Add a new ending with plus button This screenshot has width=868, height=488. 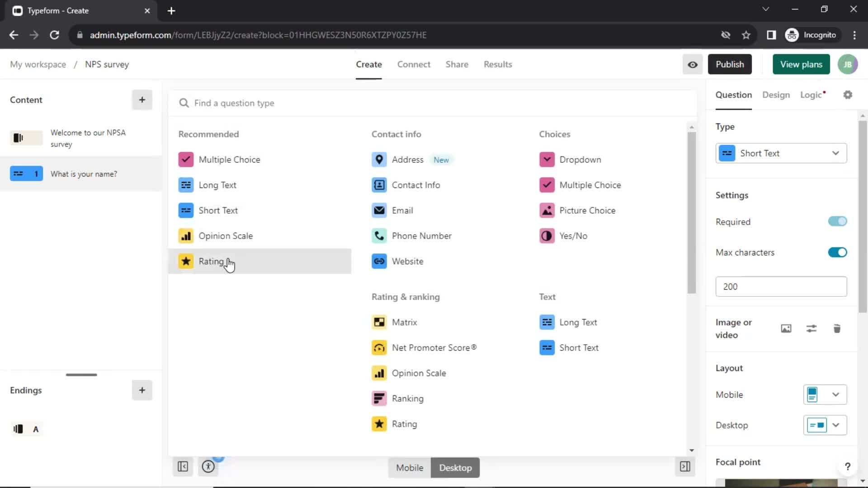click(x=142, y=390)
